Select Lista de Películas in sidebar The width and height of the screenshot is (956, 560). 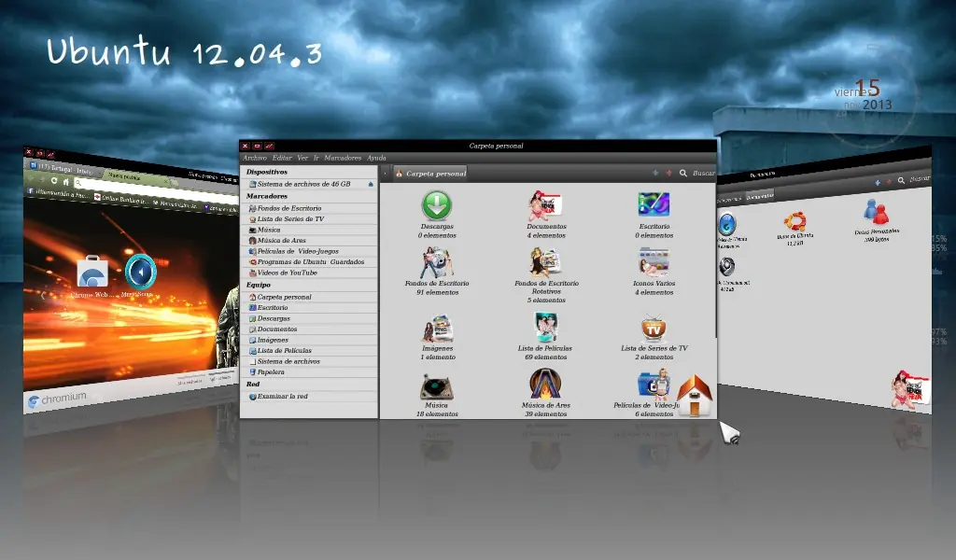click(x=308, y=350)
